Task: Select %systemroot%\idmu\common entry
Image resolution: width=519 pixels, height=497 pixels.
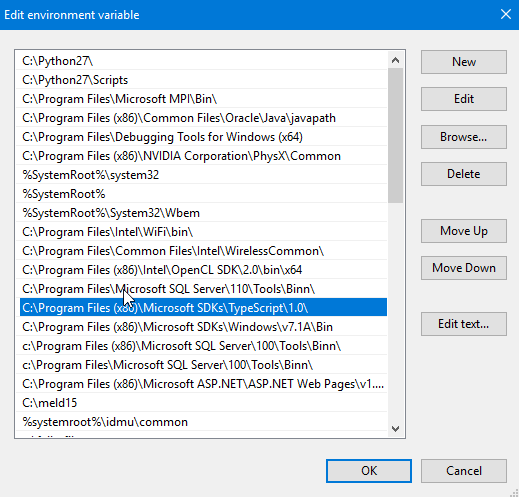Action: click(x=203, y=422)
